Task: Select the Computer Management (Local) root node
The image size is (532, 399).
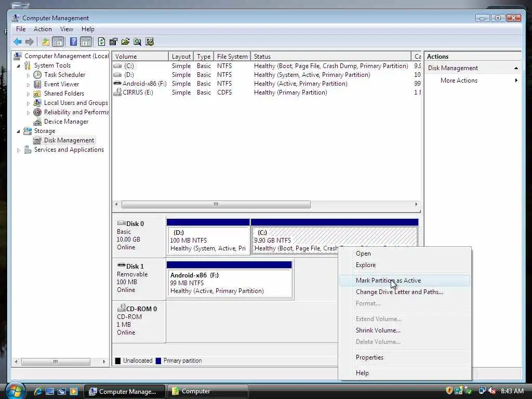Action: [66, 56]
